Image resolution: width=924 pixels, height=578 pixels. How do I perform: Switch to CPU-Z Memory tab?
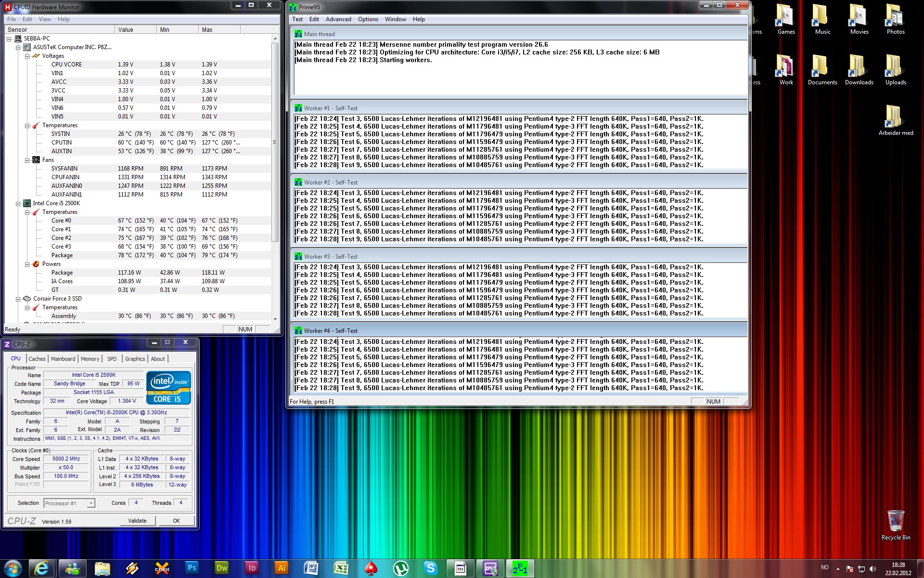pos(90,359)
